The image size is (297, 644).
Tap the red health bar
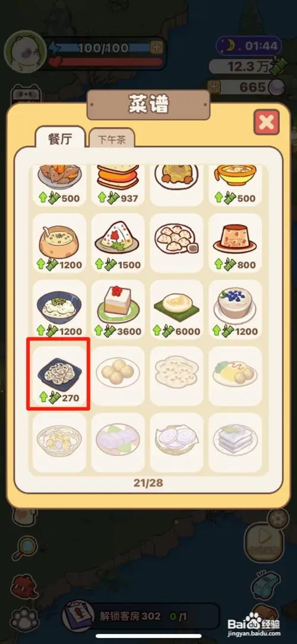pyautogui.click(x=106, y=62)
